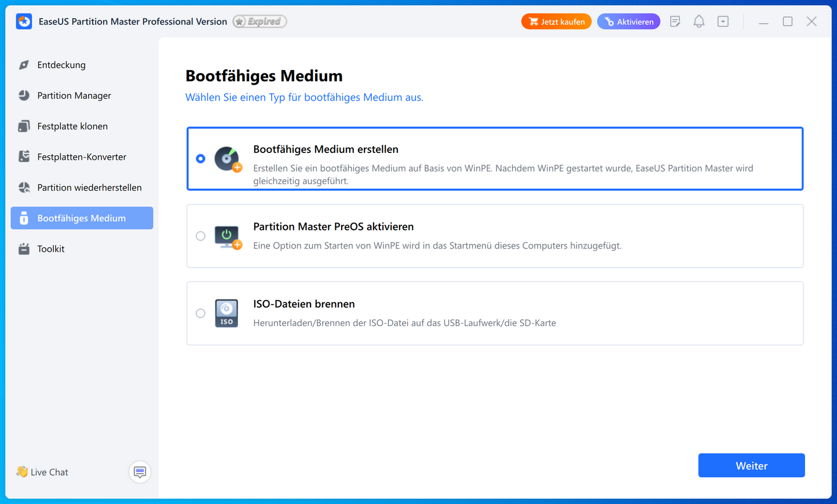Click the Partition Master PreOS aktivieren title
The width and height of the screenshot is (837, 504).
click(334, 227)
